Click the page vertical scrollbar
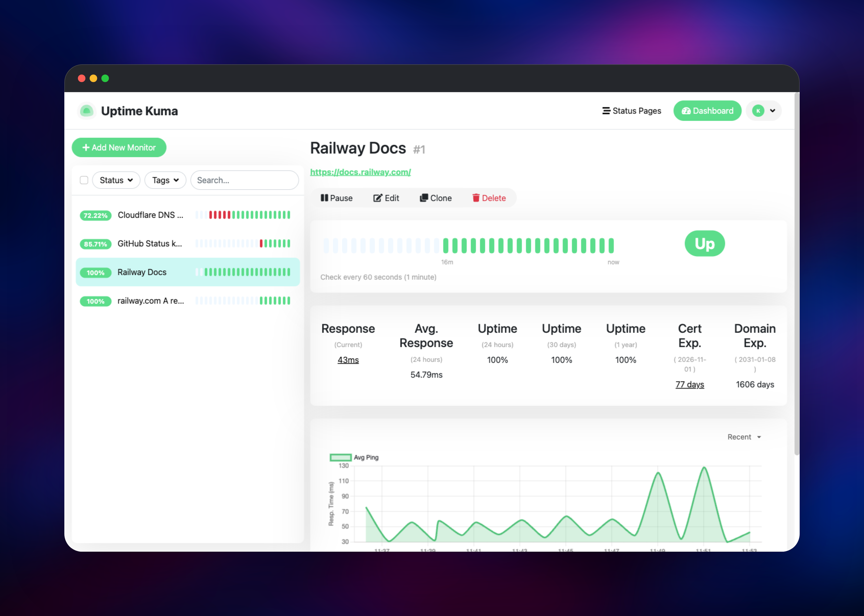Viewport: 864px width, 616px height. pyautogui.click(x=797, y=273)
